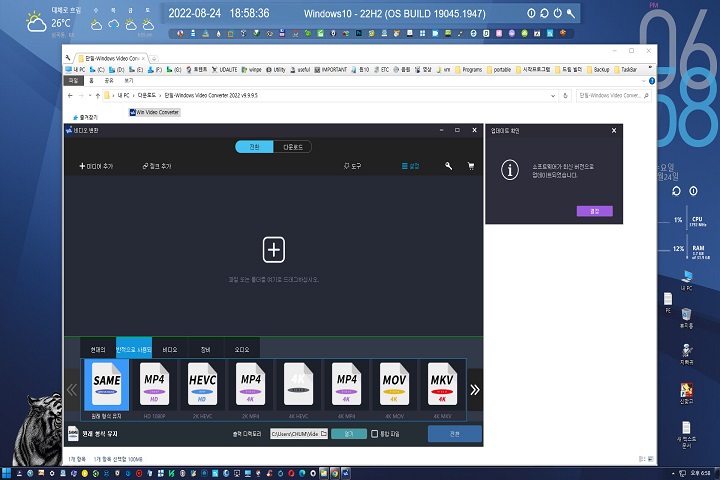This screenshot has height=480, width=720.
Task: Choose the HD 1080P MP4 preset
Action: coord(155,385)
